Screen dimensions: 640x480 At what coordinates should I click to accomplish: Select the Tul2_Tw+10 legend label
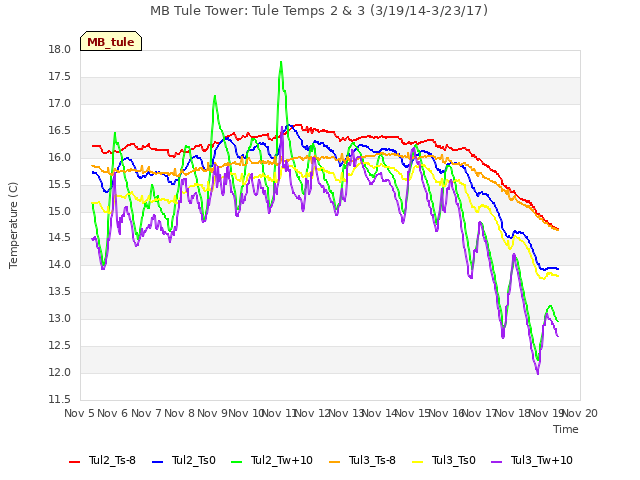pos(282,460)
